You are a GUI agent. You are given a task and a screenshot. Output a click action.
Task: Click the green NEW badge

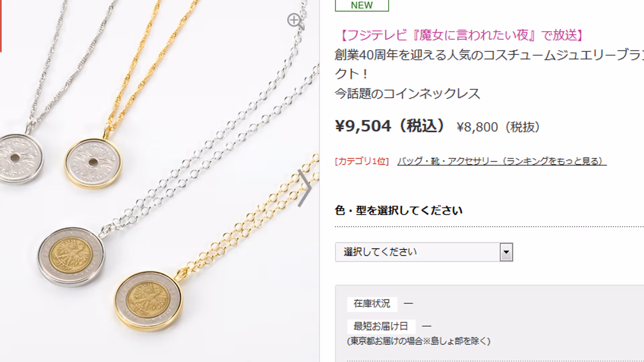(362, 5)
